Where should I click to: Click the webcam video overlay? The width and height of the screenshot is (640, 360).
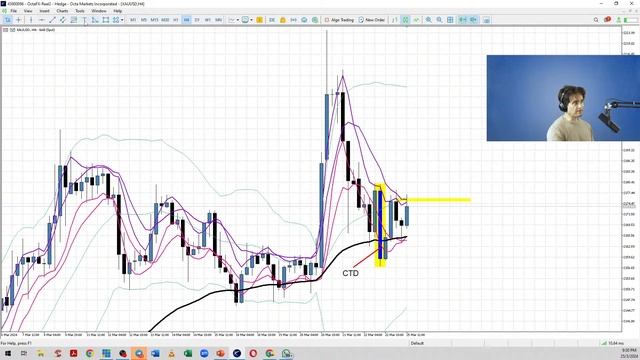(x=563, y=98)
